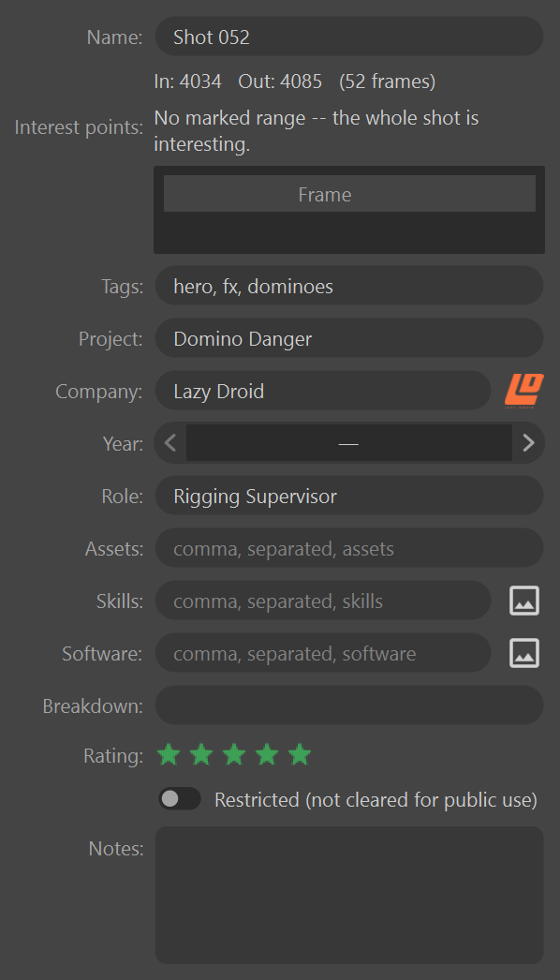Viewport: 560px width, 980px height.
Task: Set rating to one star
Action: coord(169,754)
